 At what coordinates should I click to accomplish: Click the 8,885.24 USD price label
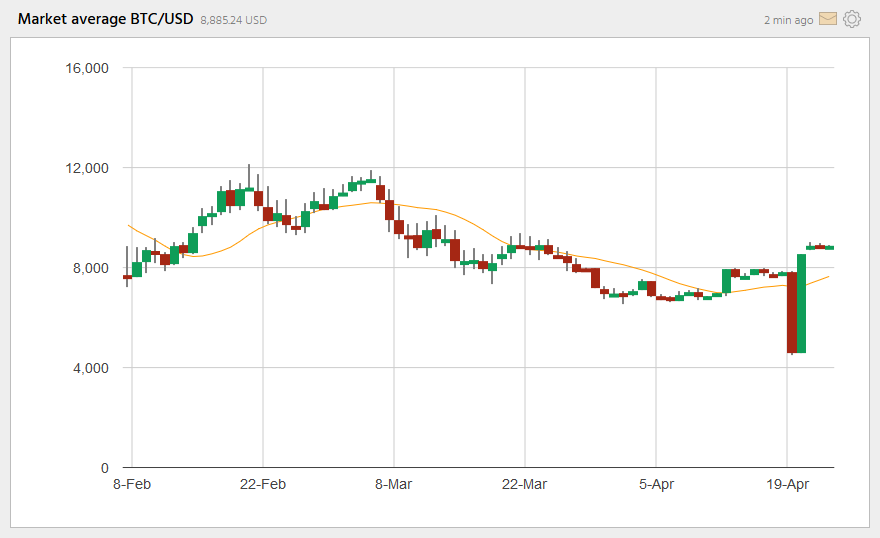point(234,20)
